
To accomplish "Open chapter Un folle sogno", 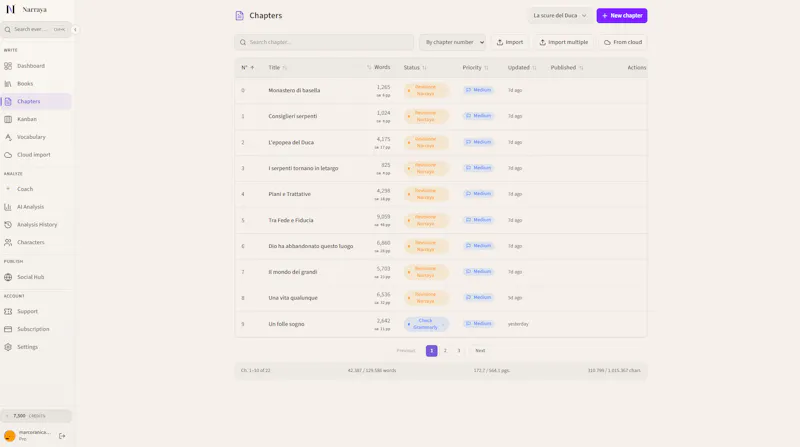I will point(286,324).
